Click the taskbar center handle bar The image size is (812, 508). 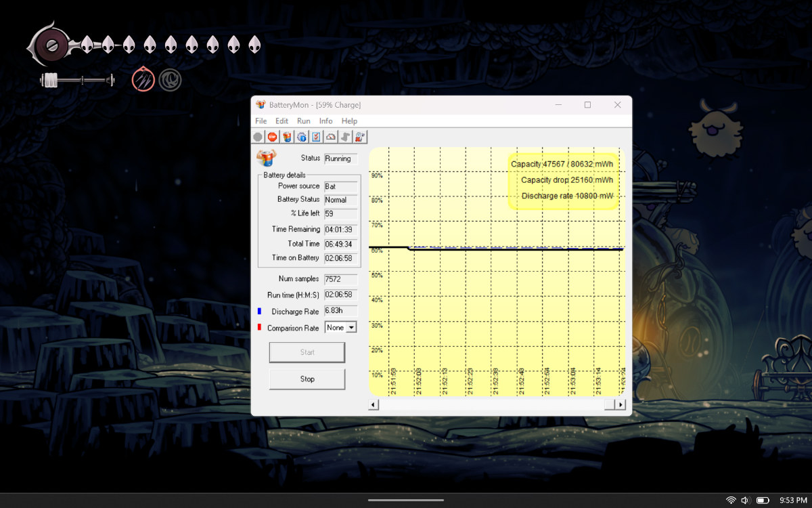[406, 501]
